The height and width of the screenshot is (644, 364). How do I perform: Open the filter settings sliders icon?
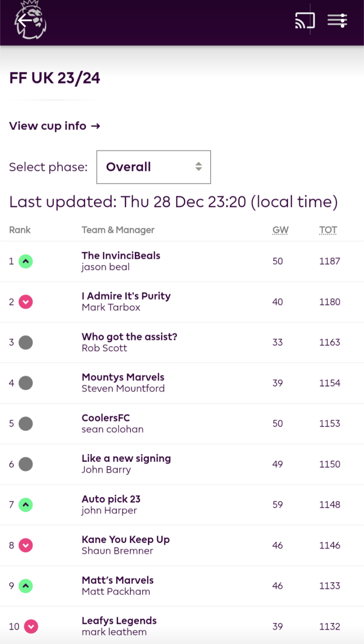(x=337, y=21)
